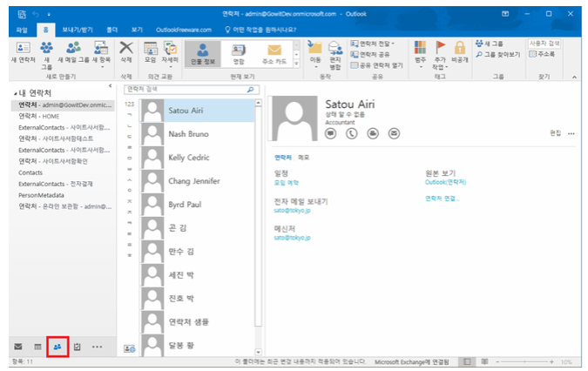The width and height of the screenshot is (588, 371).
Task: Click the email icon under Satou Airi
Action: point(394,133)
